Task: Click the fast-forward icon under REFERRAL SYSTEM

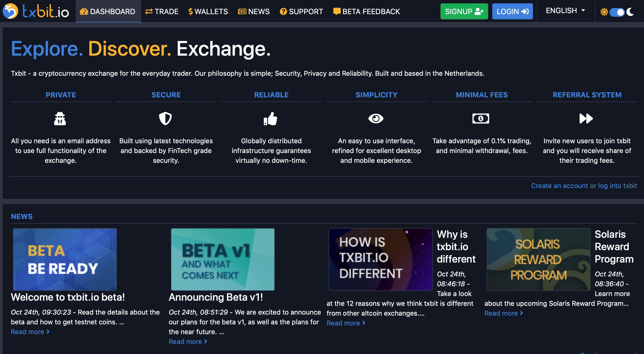Action: tap(586, 119)
